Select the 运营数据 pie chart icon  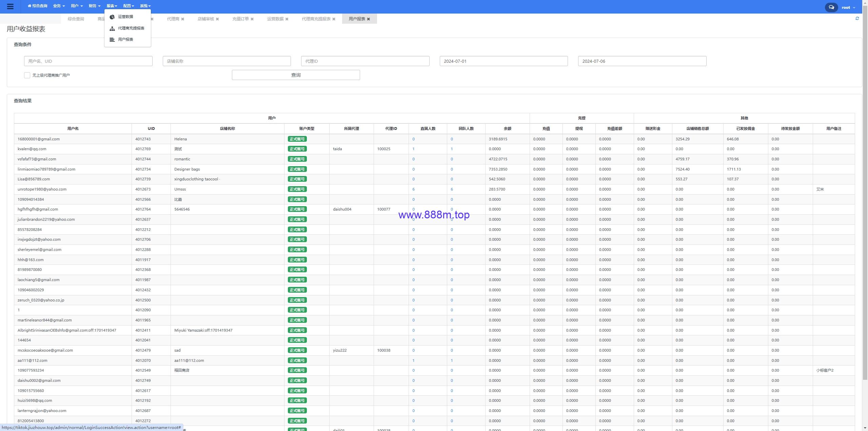pyautogui.click(x=112, y=17)
